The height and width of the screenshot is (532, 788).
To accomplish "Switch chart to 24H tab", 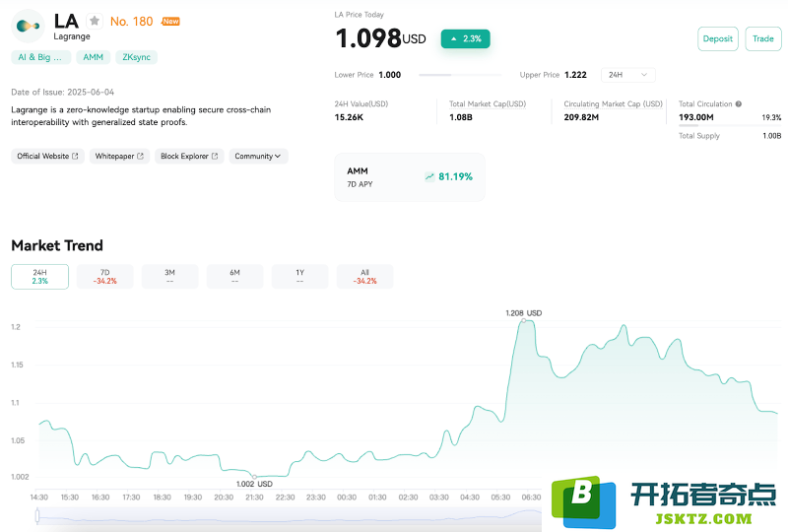I will coord(39,277).
